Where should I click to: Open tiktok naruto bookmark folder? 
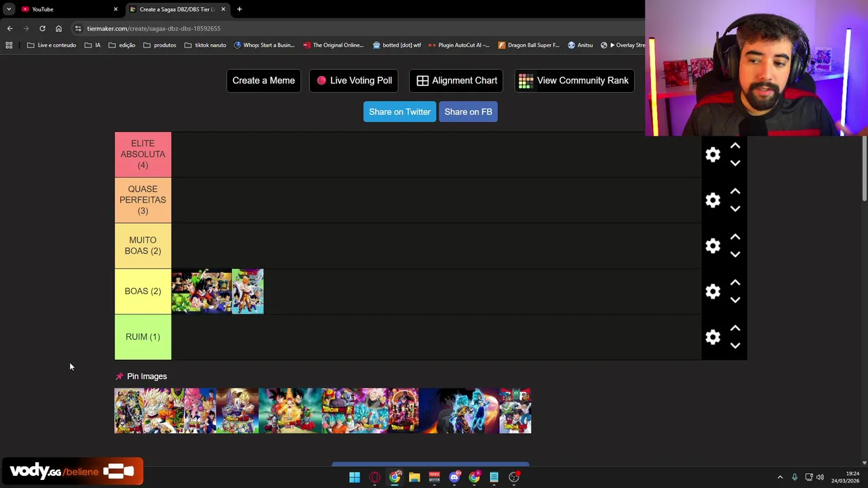pyautogui.click(x=205, y=45)
